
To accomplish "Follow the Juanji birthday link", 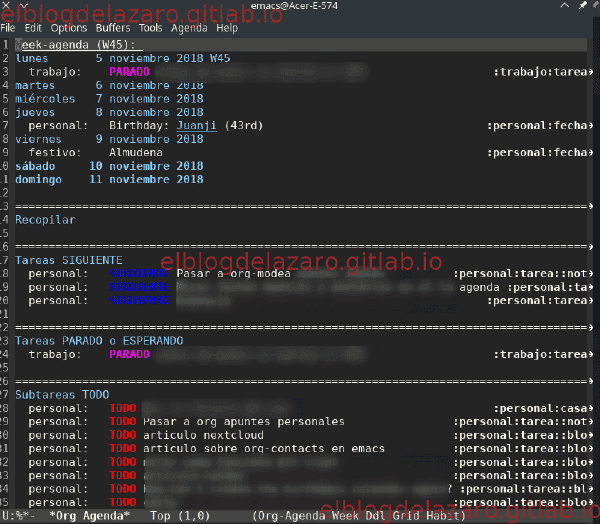I will tap(196, 126).
